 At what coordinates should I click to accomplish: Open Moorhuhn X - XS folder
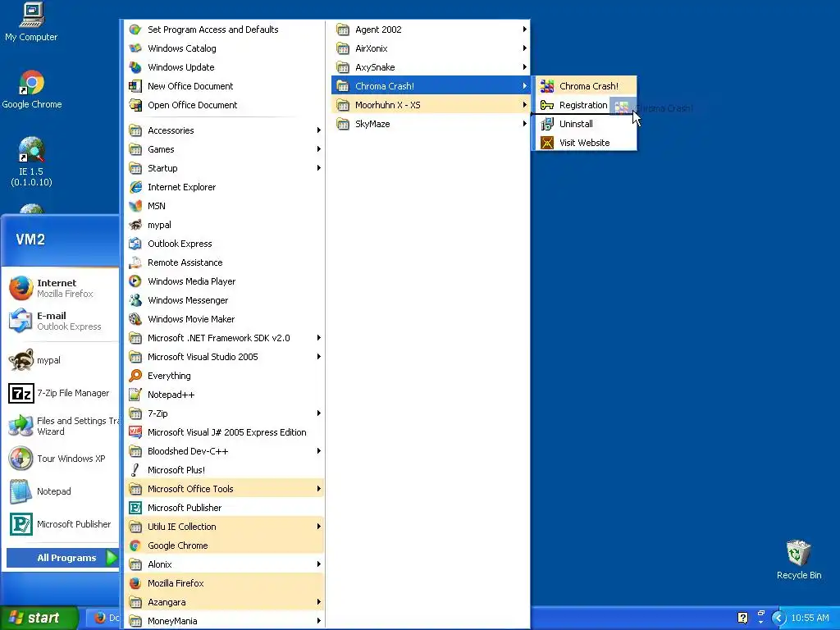[x=430, y=105]
